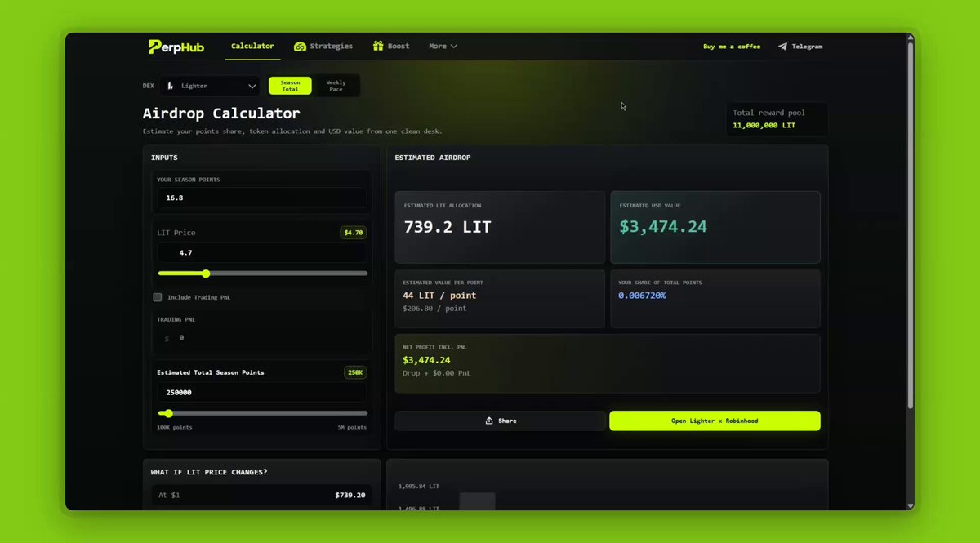The width and height of the screenshot is (980, 543).
Task: Click the Telegram paper plane icon
Action: (782, 47)
